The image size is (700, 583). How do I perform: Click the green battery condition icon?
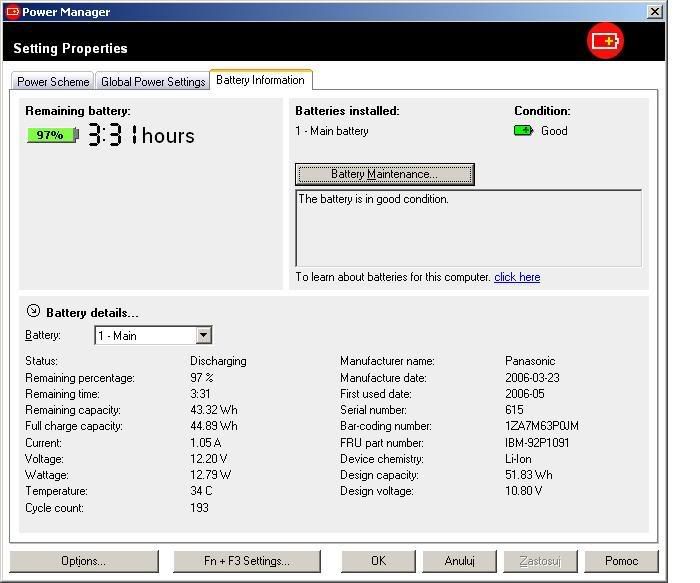coord(523,131)
